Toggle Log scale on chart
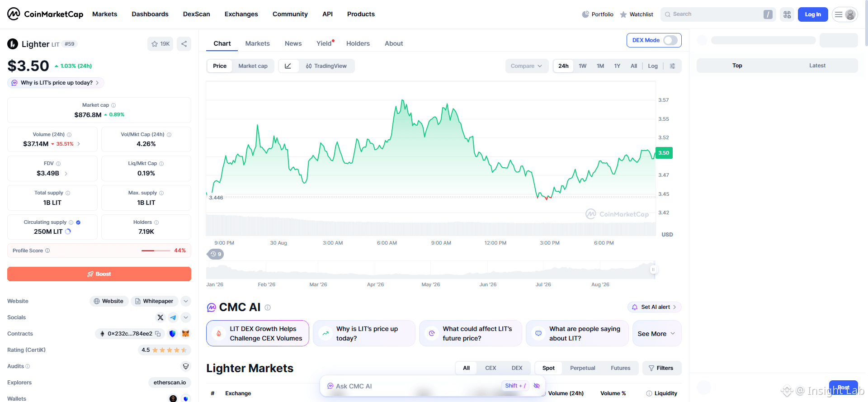Image resolution: width=868 pixels, height=402 pixels. point(653,66)
